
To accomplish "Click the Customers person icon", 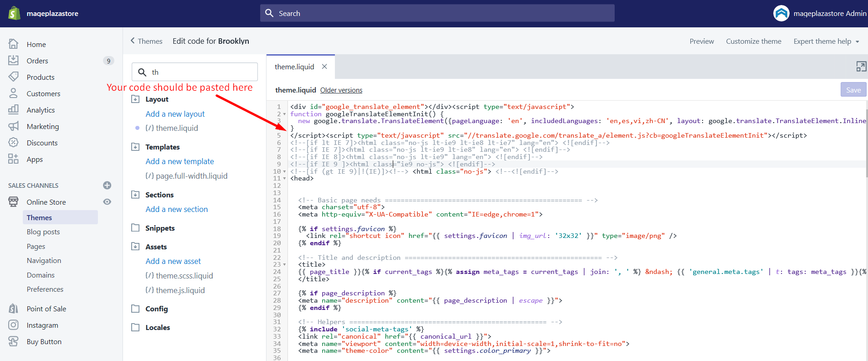I will point(14,93).
